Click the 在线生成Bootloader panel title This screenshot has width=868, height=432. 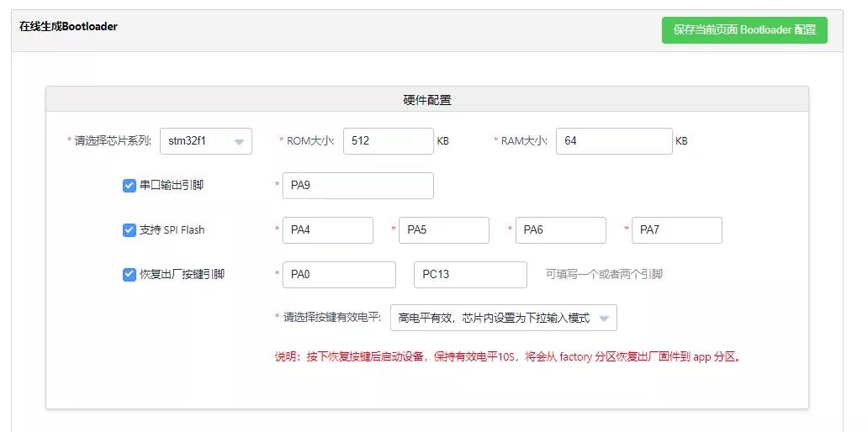(x=68, y=27)
